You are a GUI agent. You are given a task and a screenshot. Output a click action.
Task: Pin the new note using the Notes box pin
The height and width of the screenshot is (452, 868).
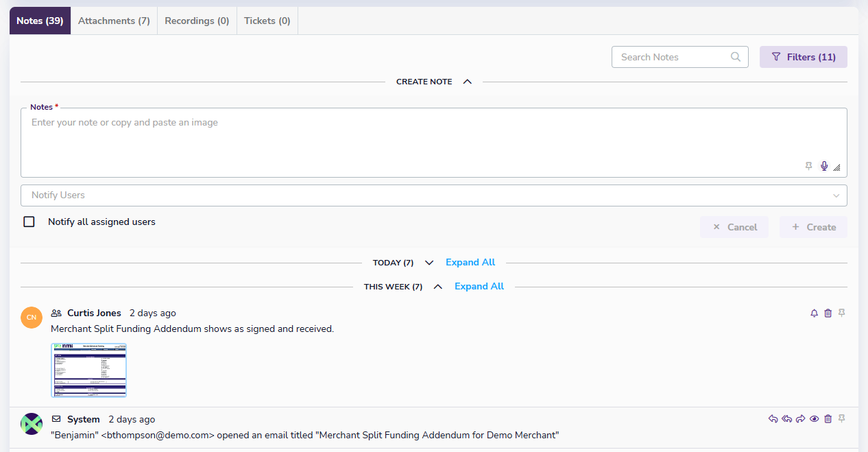(809, 166)
